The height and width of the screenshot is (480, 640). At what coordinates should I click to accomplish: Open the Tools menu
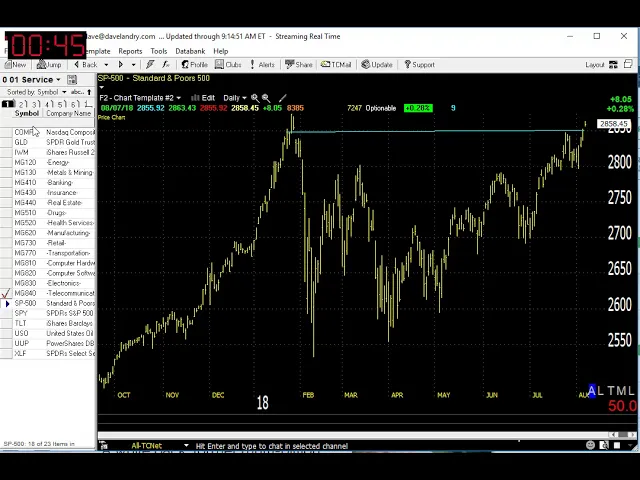(158, 51)
